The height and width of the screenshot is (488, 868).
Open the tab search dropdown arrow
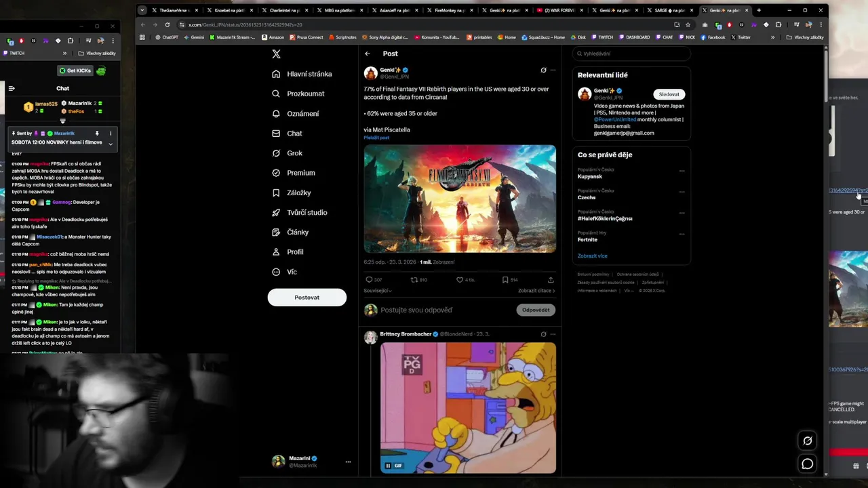[x=142, y=10]
